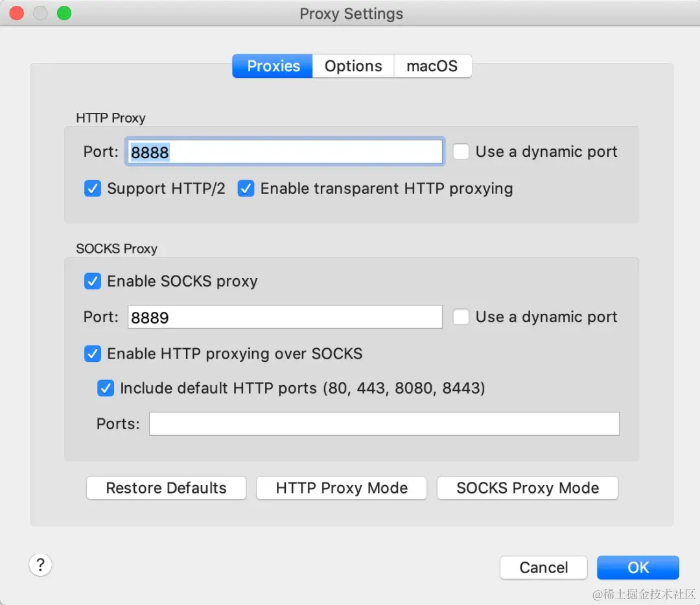Select SOCKS Proxy Mode button
This screenshot has height=605, width=700.
(527, 488)
